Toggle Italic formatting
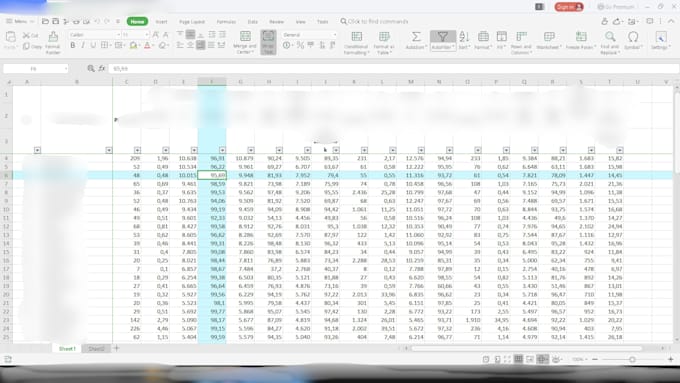The height and width of the screenshot is (383, 680). 83,45
